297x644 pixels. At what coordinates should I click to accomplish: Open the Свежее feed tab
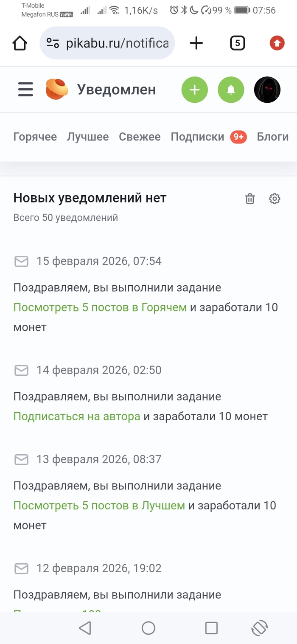coord(140,137)
